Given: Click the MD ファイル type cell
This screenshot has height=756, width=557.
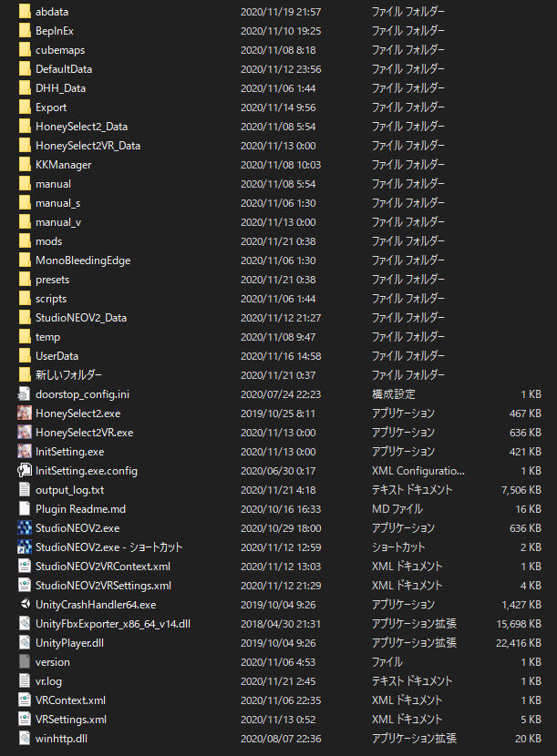Looking at the screenshot, I should (x=397, y=509).
